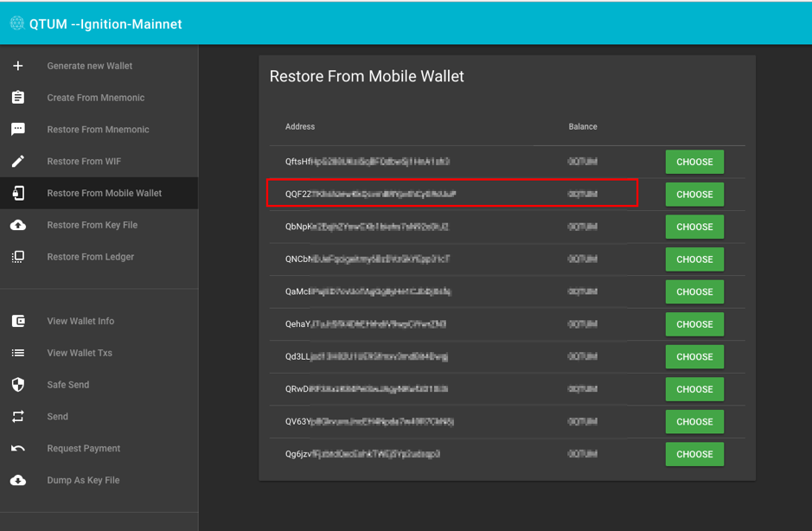This screenshot has height=531, width=812.
Task: Click the Restore From Mobile Wallet heading
Action: pos(367,76)
